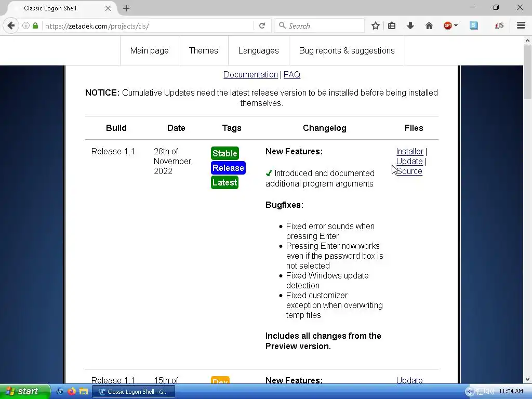Click the browser Back arrow button
Viewport: 532px width, 399px height.
11,26
